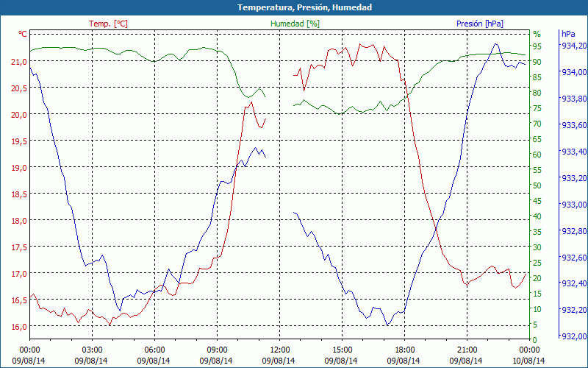The width and height of the screenshot is (588, 368).
Task: Click humidity axis value '10'
Action: click(537, 309)
